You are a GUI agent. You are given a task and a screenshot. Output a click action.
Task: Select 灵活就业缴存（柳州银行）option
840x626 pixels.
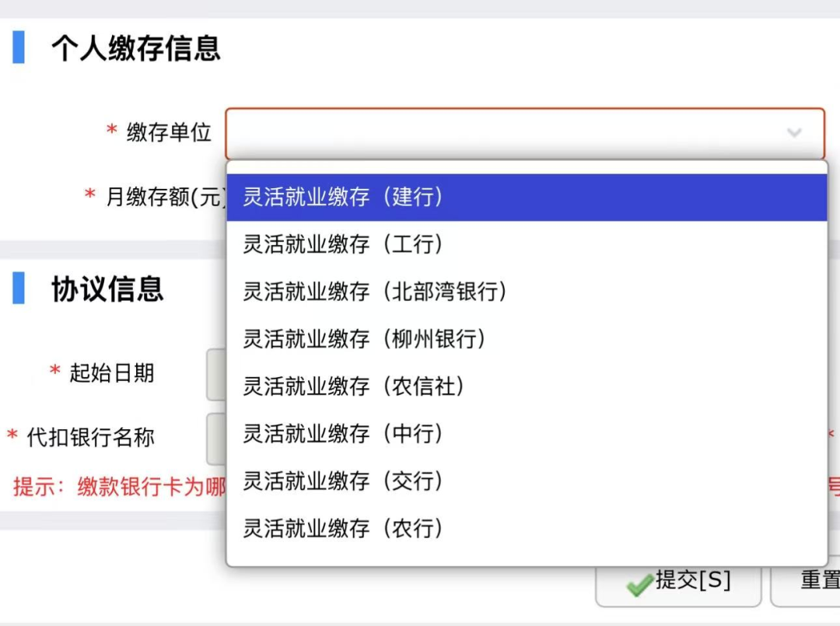coord(358,339)
